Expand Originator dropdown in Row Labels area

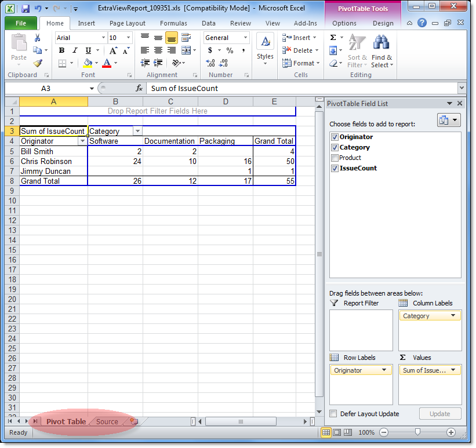384,370
